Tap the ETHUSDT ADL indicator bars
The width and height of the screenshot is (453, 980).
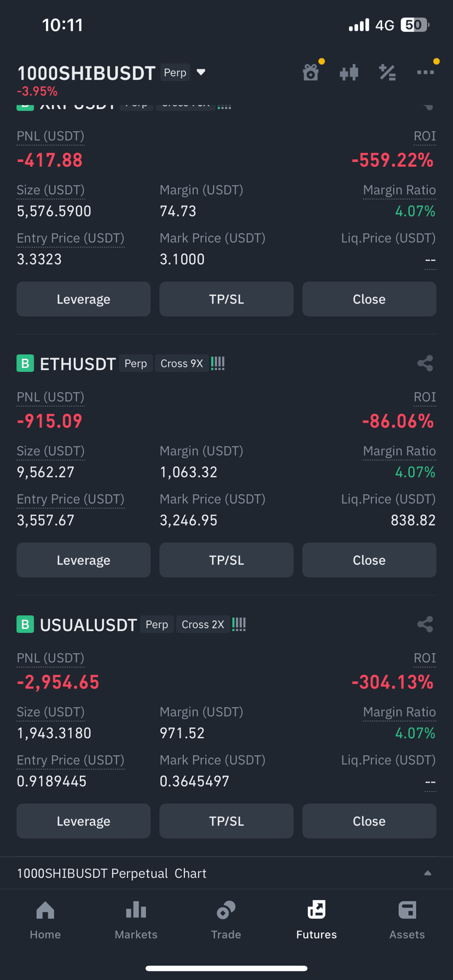218,363
